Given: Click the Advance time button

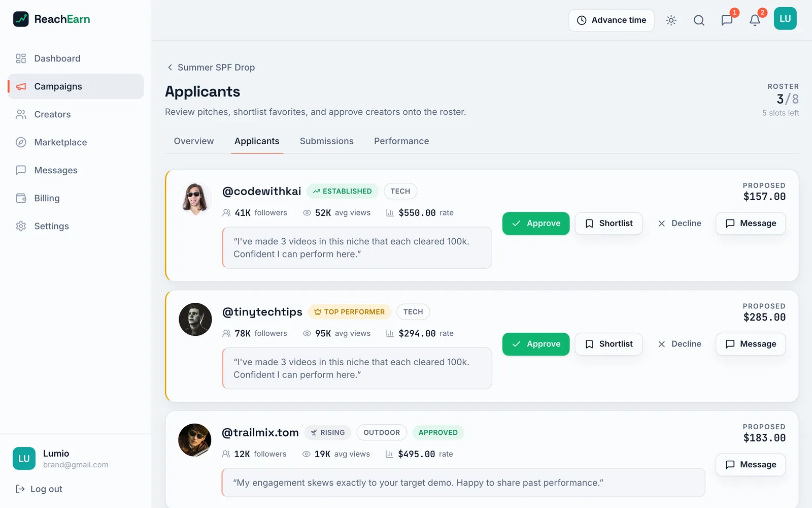Looking at the screenshot, I should tap(612, 20).
